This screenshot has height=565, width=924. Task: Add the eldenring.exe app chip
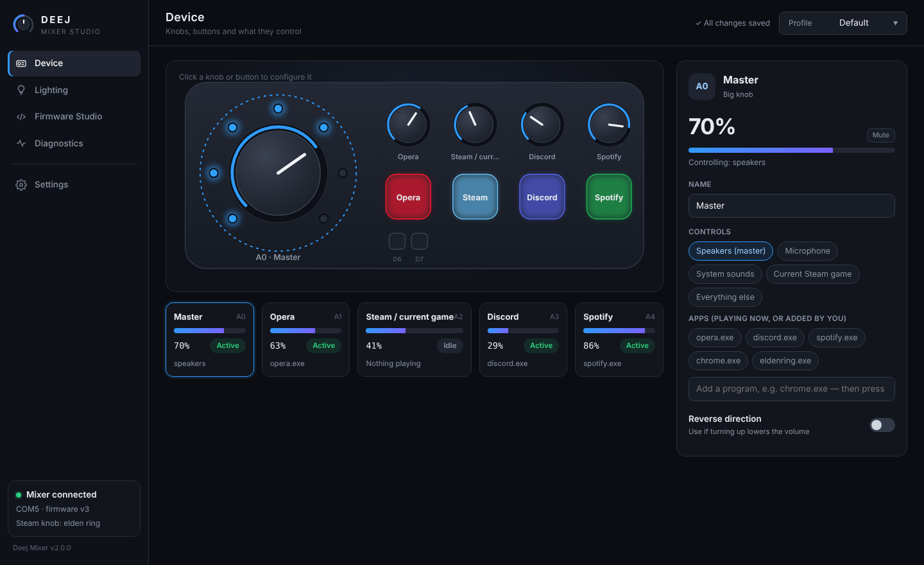point(785,361)
